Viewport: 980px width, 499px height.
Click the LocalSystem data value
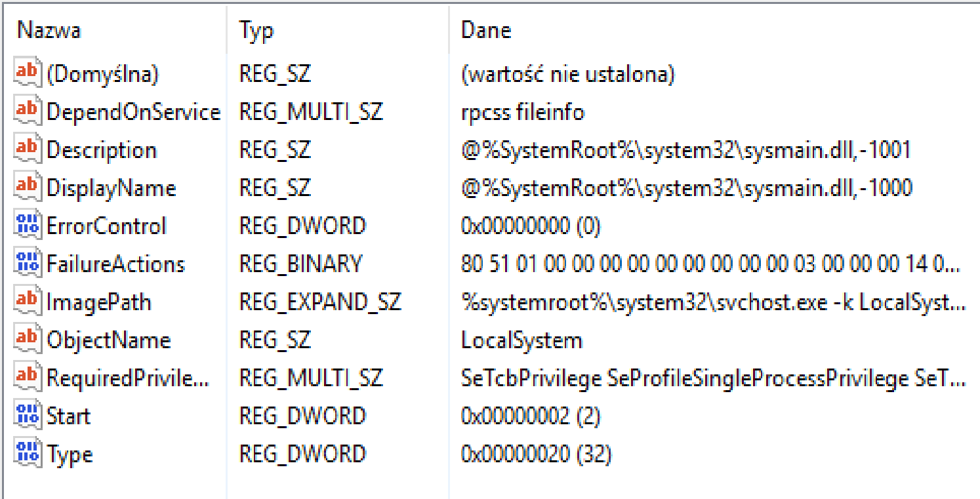521,340
